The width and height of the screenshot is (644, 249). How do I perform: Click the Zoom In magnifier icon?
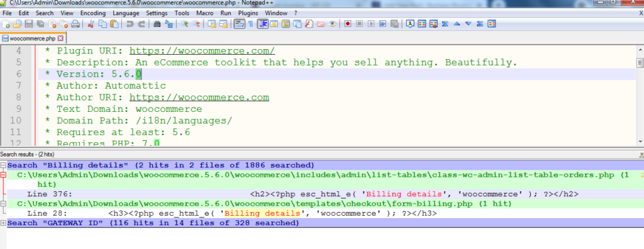(184, 24)
